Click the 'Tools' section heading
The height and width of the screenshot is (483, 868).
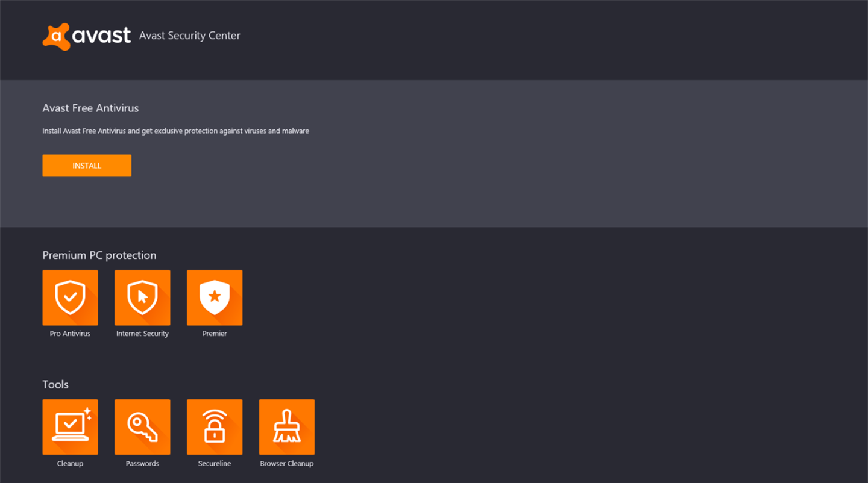click(55, 384)
